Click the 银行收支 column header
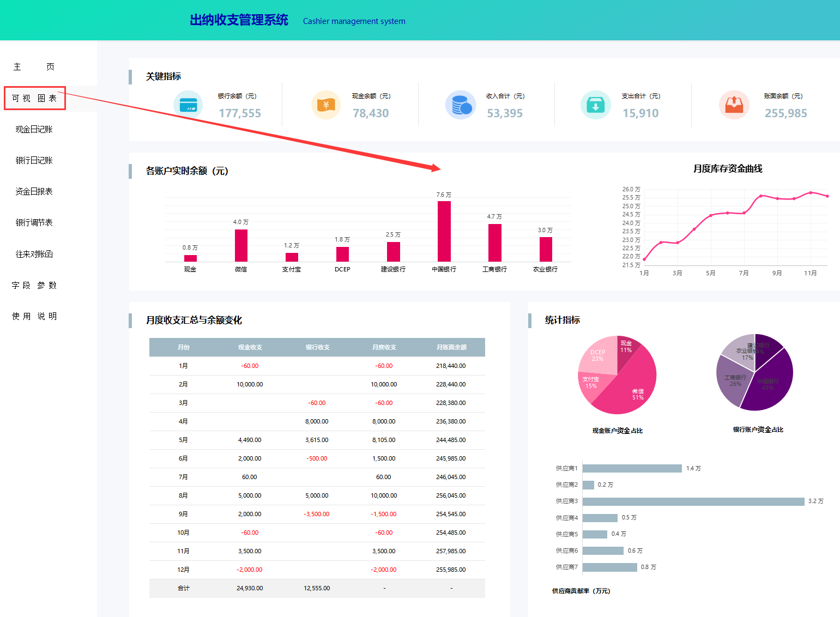This screenshot has height=617, width=840. (x=317, y=347)
